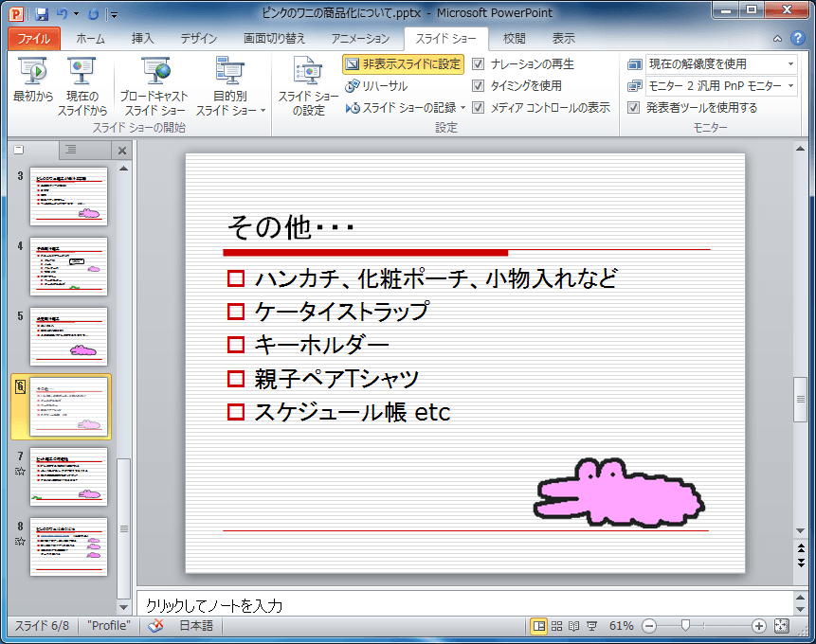Switch to Reading view icon
Image resolution: width=816 pixels, height=644 pixels.
click(x=574, y=626)
